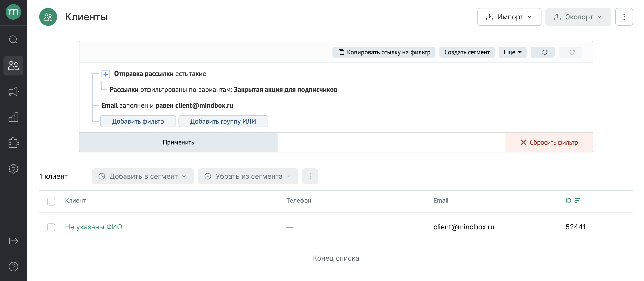Viewport: 644px width, 281px height.
Task: Click the Отправка рассылки есть такие condition
Action: coord(160,74)
